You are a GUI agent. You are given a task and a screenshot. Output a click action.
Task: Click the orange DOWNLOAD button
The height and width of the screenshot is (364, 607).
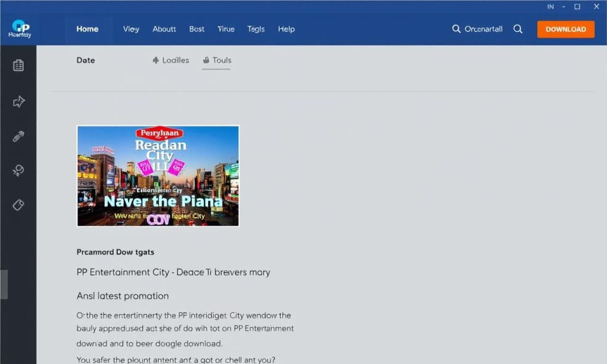coord(566,29)
